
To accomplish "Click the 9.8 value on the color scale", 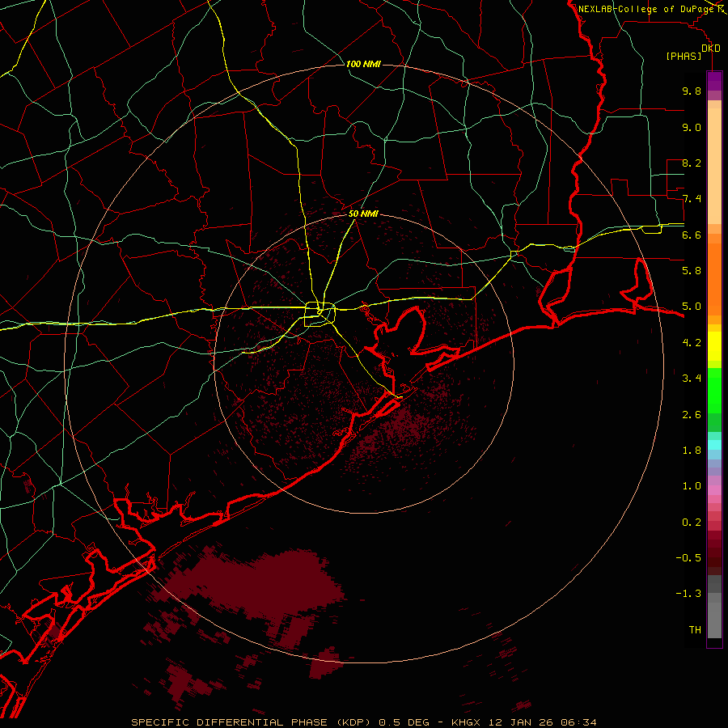I will click(x=692, y=91).
